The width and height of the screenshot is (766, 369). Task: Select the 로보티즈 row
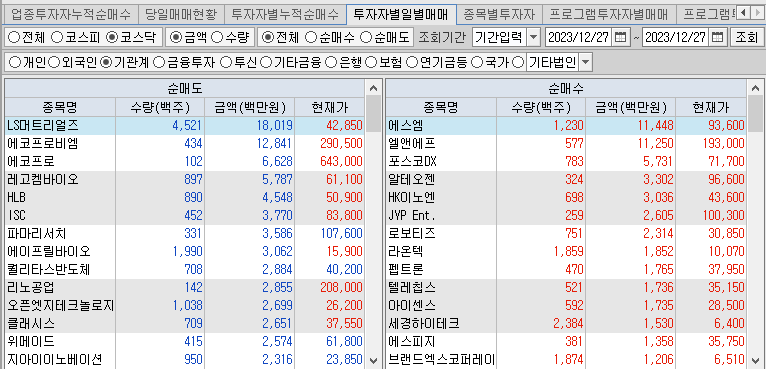point(566,234)
